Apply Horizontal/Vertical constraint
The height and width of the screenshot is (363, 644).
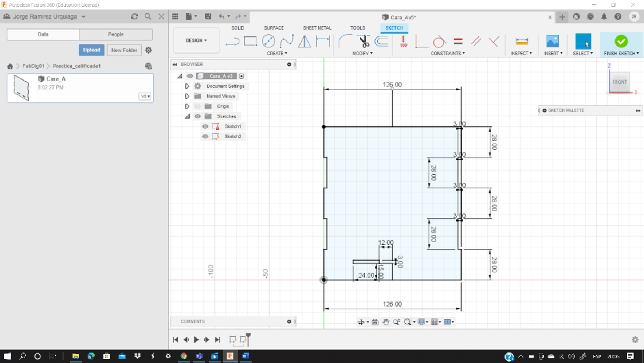click(x=404, y=41)
